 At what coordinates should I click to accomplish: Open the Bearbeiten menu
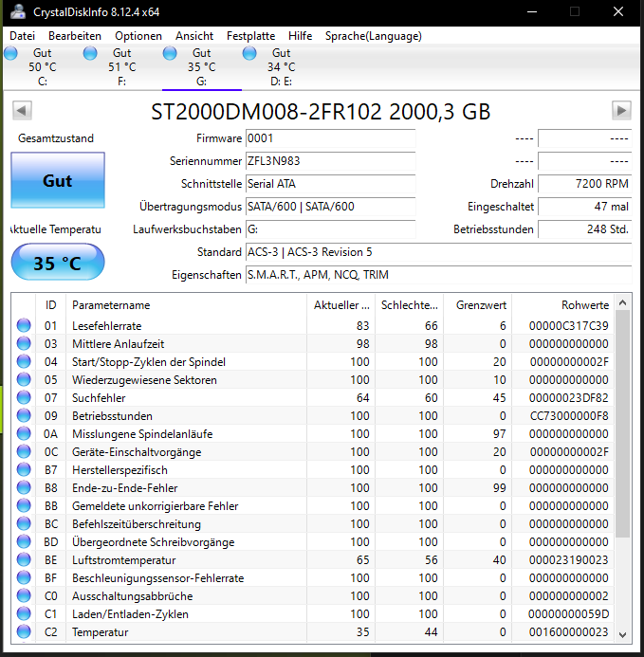(x=75, y=36)
